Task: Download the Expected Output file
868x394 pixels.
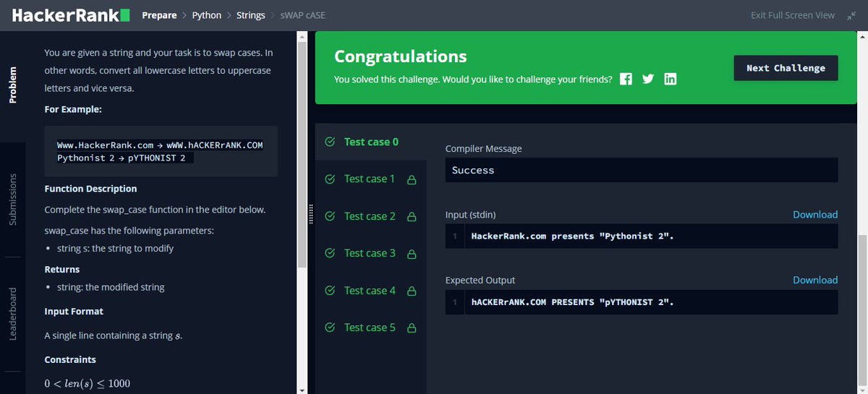Action: 815,280
